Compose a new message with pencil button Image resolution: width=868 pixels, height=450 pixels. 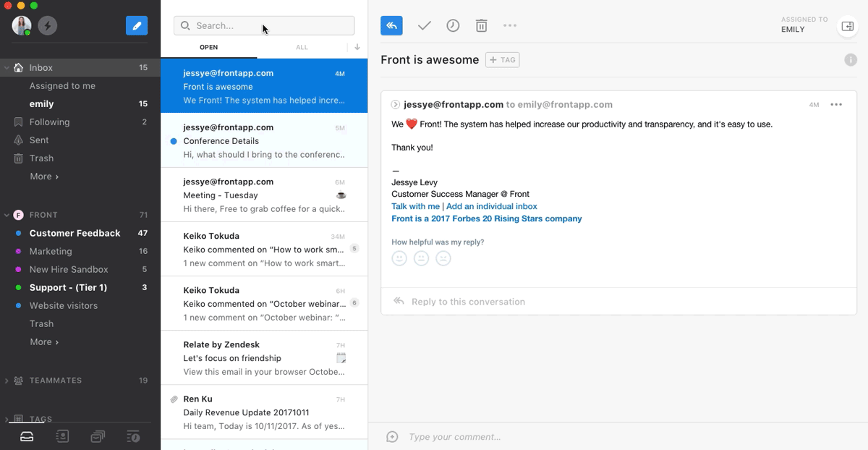137,25
